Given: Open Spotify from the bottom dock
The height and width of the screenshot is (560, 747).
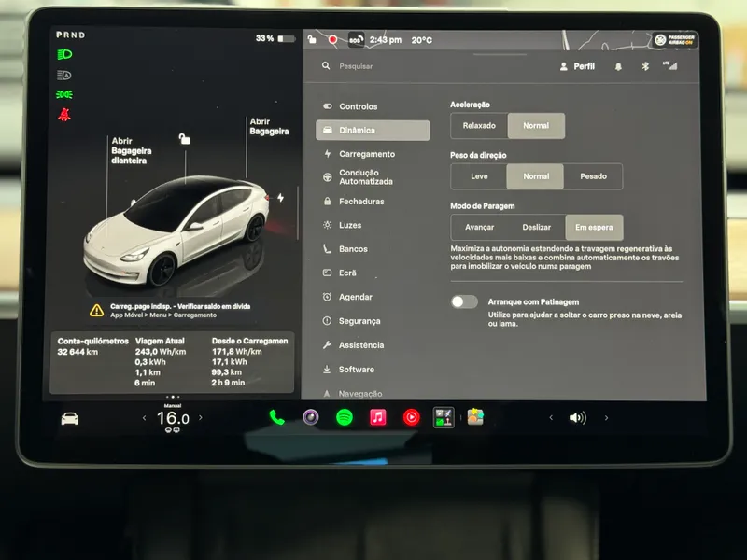Looking at the screenshot, I should [x=345, y=417].
